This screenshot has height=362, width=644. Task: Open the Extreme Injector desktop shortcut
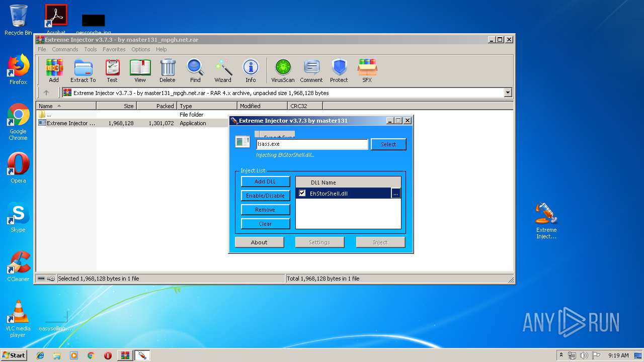[546, 220]
